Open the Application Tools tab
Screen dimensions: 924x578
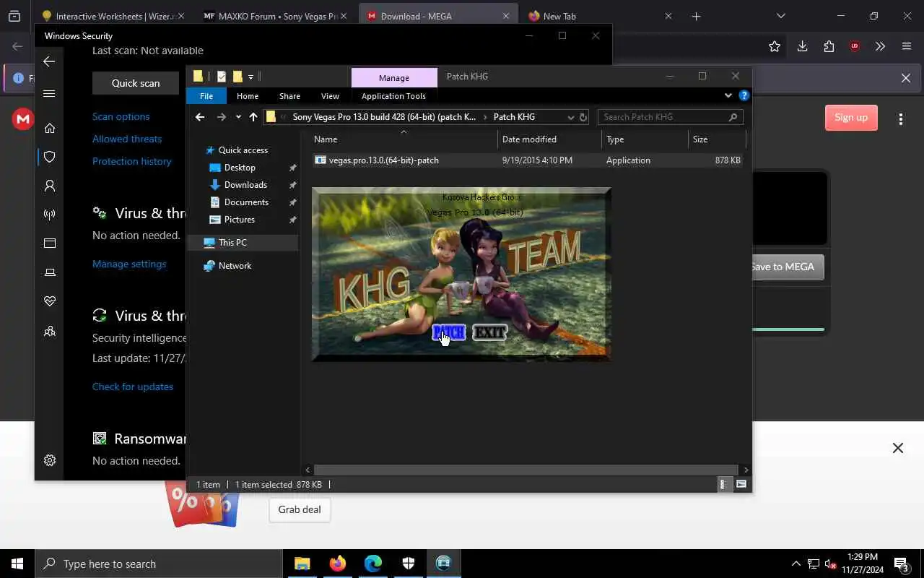click(x=393, y=96)
